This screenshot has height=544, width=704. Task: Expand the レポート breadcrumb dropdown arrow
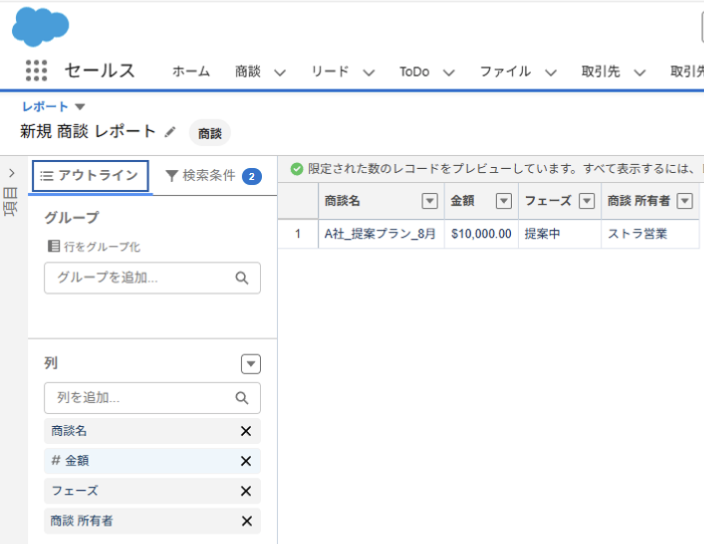click(x=80, y=107)
